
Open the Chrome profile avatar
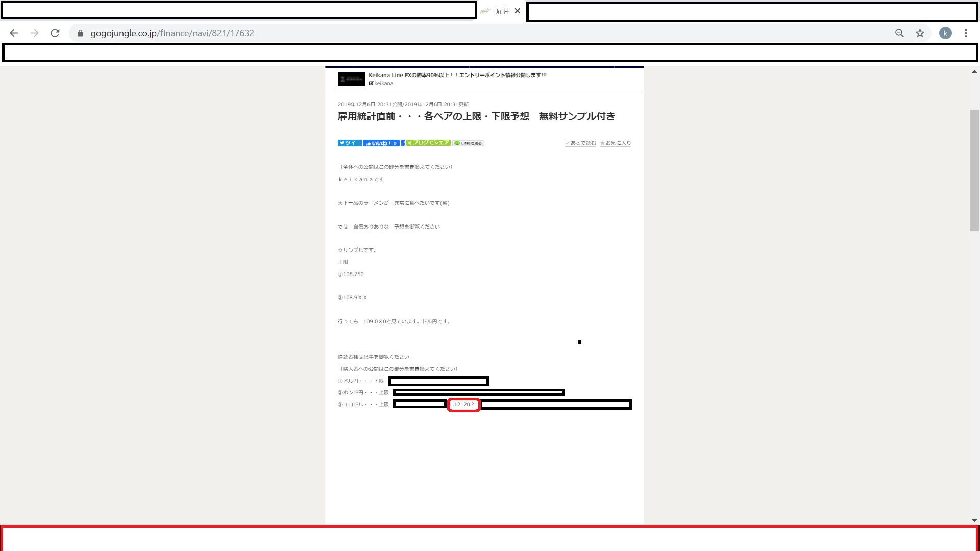click(x=945, y=33)
